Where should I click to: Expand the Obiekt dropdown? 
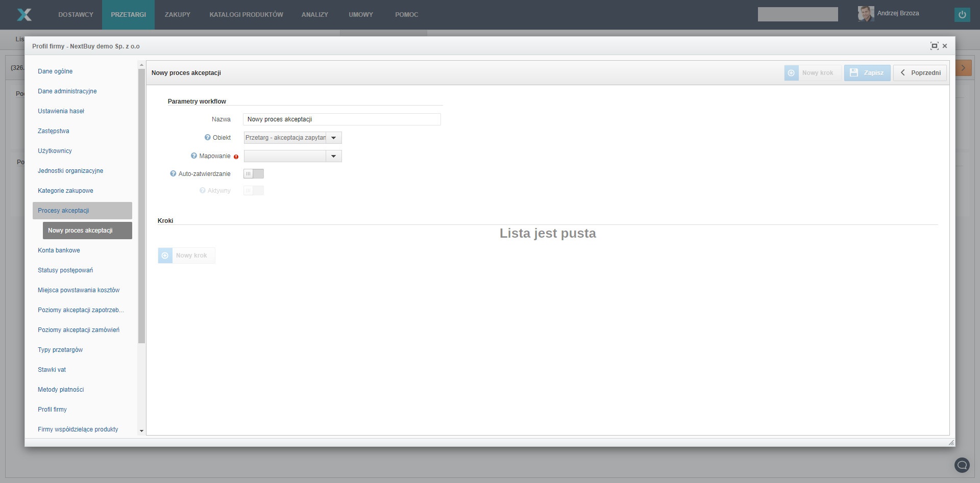click(x=334, y=138)
